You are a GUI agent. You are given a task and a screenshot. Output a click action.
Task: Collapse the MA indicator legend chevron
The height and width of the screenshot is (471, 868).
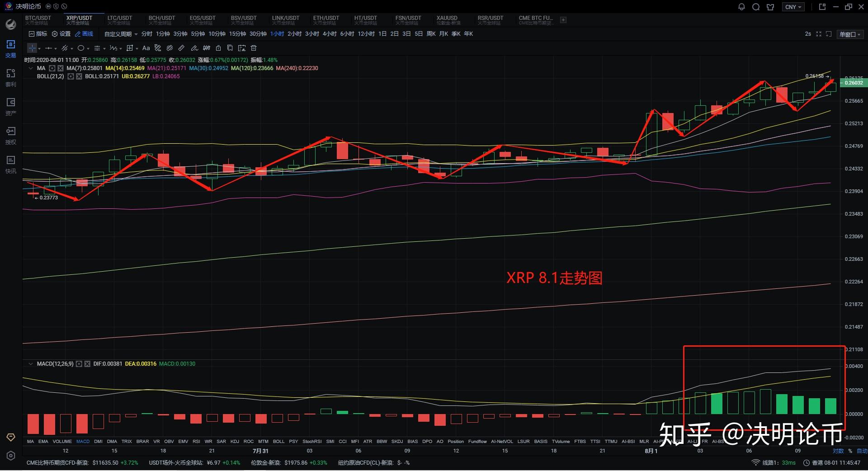point(31,68)
